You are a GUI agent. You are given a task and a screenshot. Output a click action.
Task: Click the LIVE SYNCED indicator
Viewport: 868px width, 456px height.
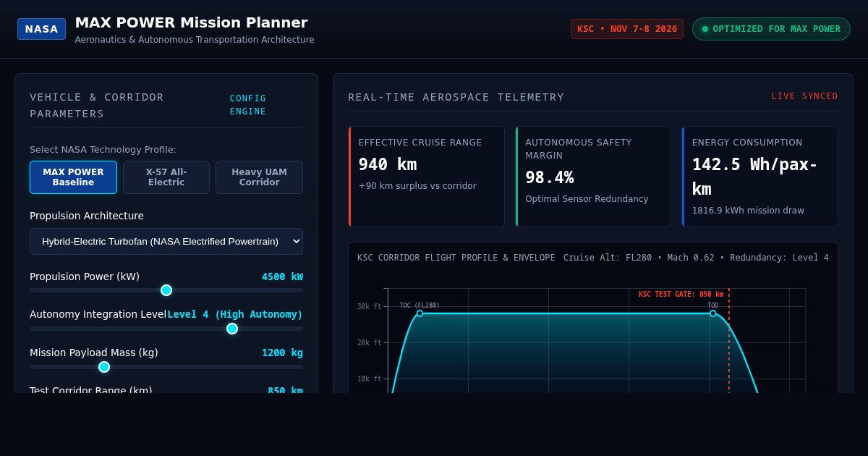pos(804,96)
